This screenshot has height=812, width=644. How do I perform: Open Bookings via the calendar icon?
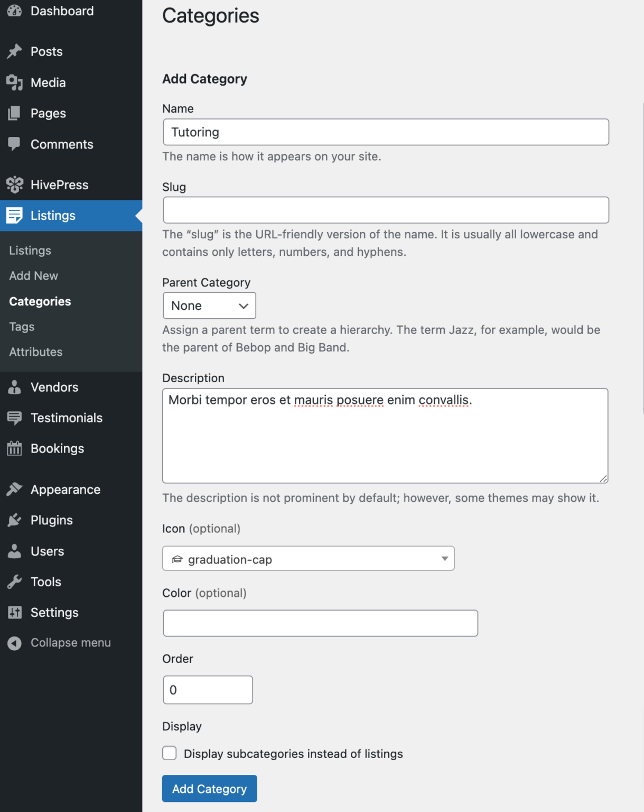(14, 448)
